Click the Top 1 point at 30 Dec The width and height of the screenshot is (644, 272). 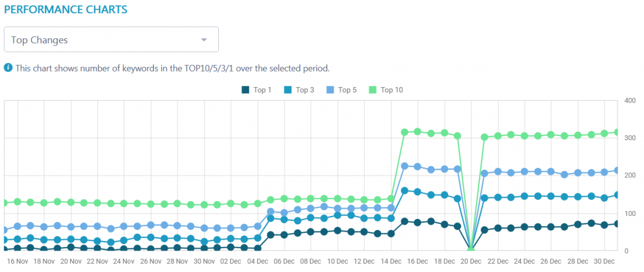pyautogui.click(x=605, y=225)
